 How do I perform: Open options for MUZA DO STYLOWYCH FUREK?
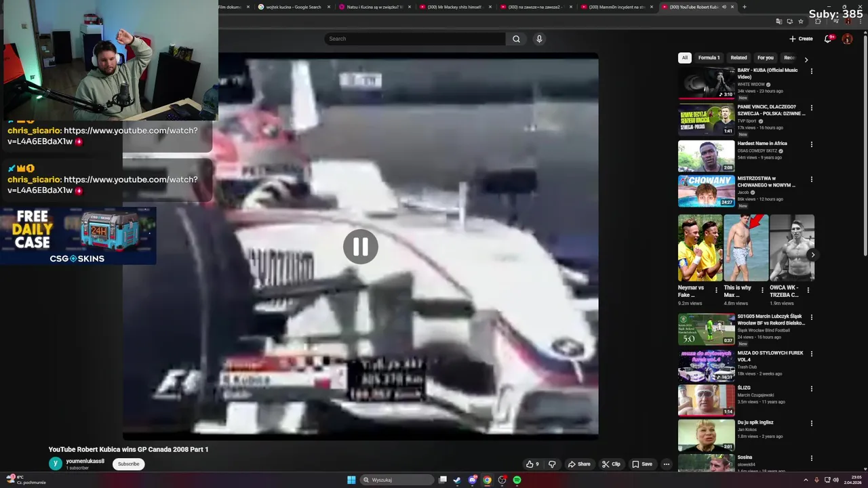tap(811, 354)
